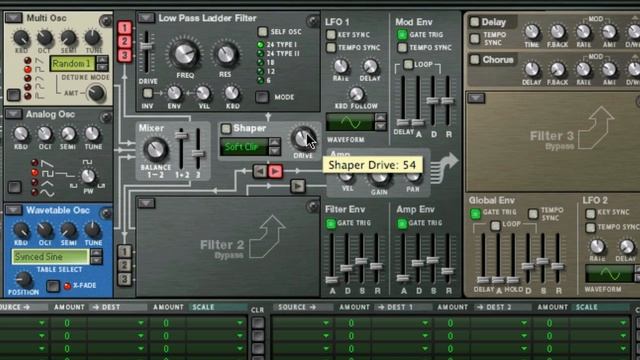Toggle the filter SELF OSC button
This screenshot has width=640, height=360.
coord(262,31)
